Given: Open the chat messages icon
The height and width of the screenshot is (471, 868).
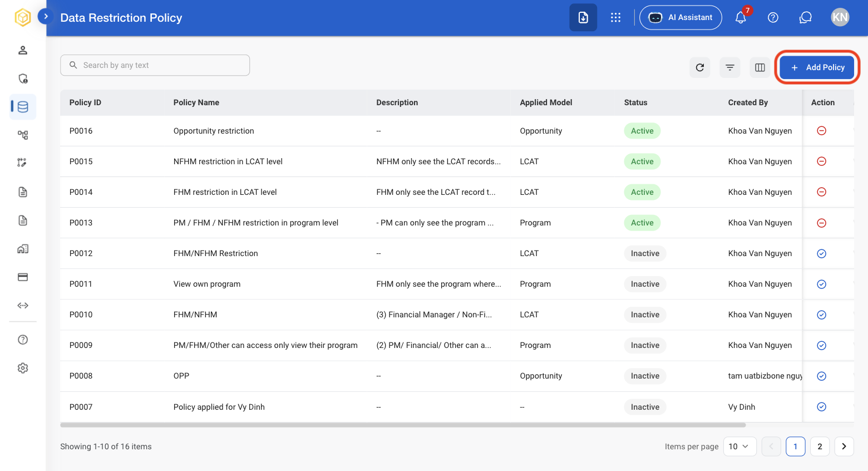Looking at the screenshot, I should pyautogui.click(x=805, y=17).
